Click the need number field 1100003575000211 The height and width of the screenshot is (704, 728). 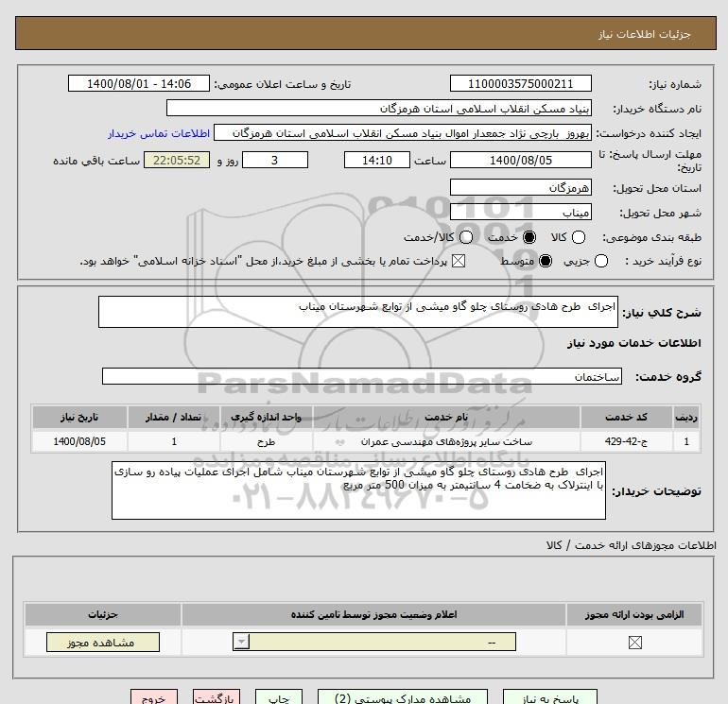click(x=520, y=83)
